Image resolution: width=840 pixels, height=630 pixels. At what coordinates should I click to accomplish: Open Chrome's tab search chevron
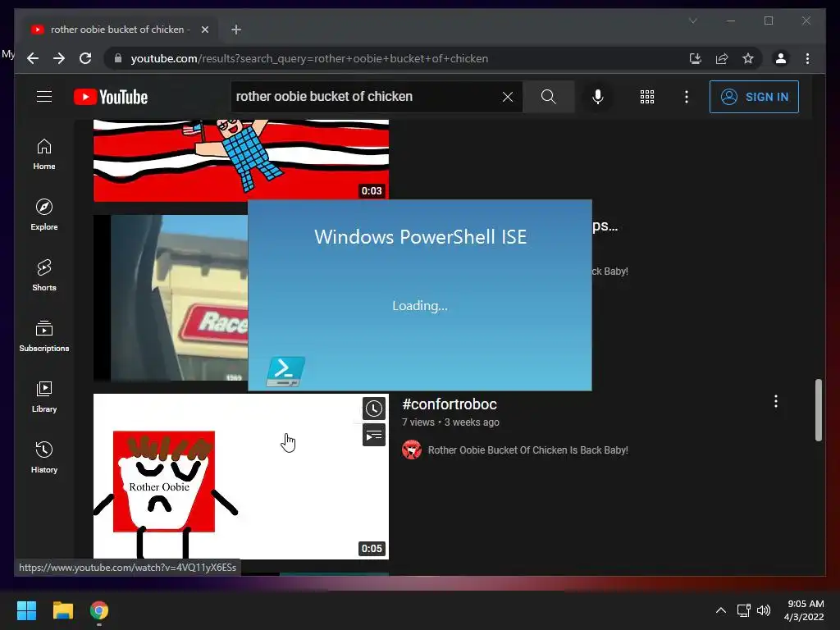(x=692, y=21)
